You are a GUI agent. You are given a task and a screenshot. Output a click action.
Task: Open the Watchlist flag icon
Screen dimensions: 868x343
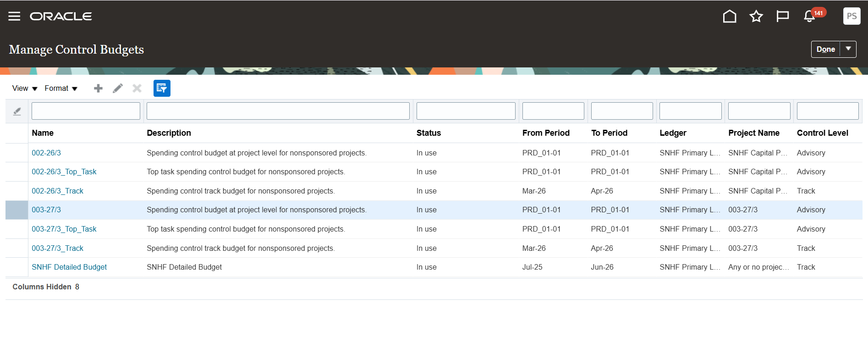tap(783, 17)
